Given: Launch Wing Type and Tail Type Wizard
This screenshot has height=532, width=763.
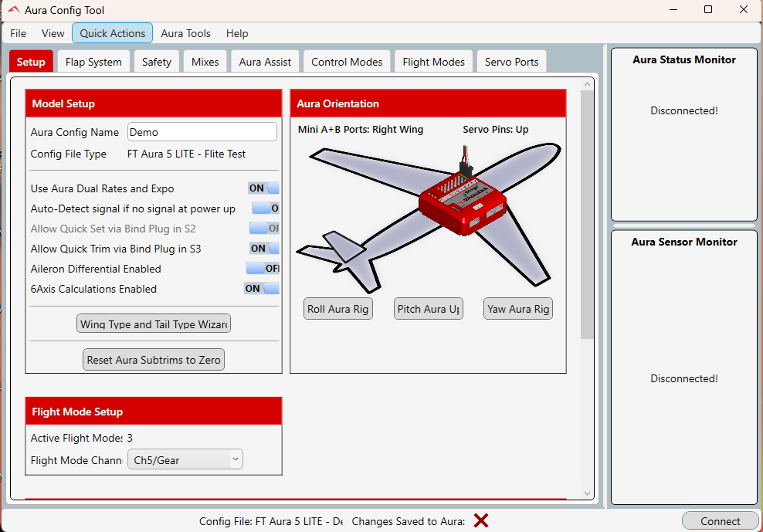Looking at the screenshot, I should pos(154,324).
